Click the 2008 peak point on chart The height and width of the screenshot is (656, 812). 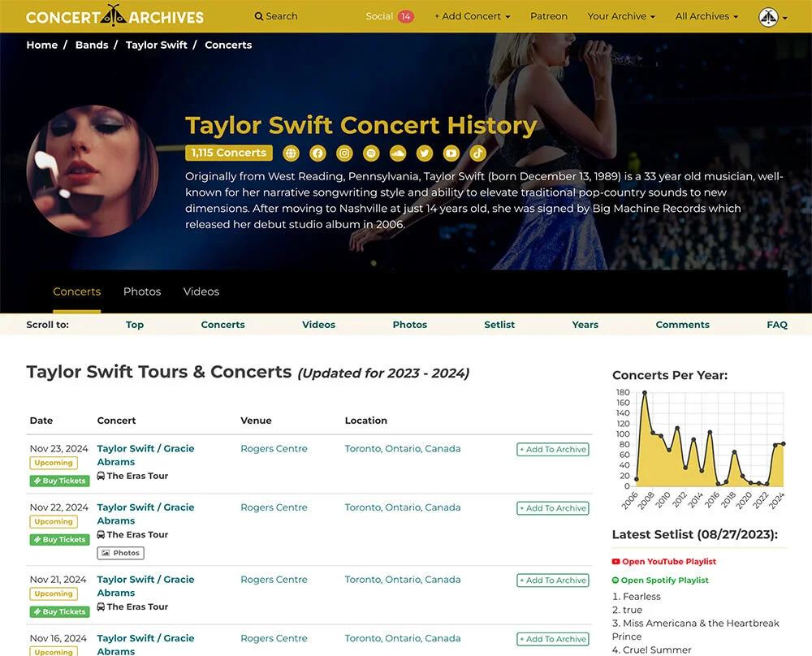pyautogui.click(x=645, y=392)
